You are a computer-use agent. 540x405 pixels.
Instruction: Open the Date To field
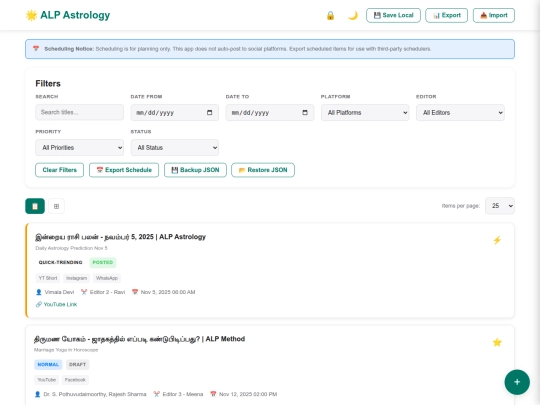(270, 113)
